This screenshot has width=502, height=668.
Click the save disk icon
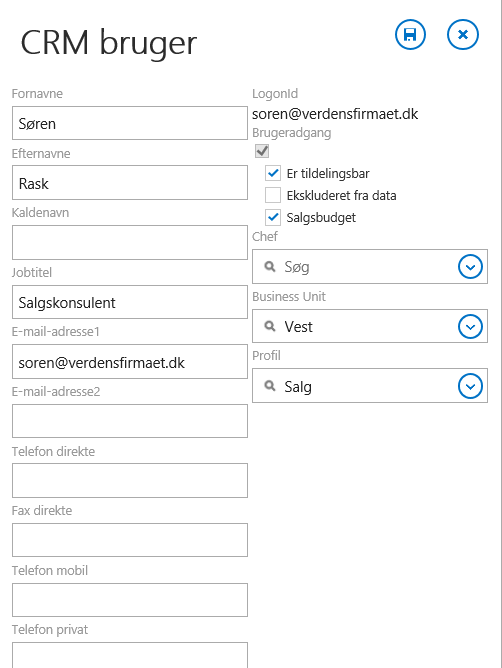[410, 35]
